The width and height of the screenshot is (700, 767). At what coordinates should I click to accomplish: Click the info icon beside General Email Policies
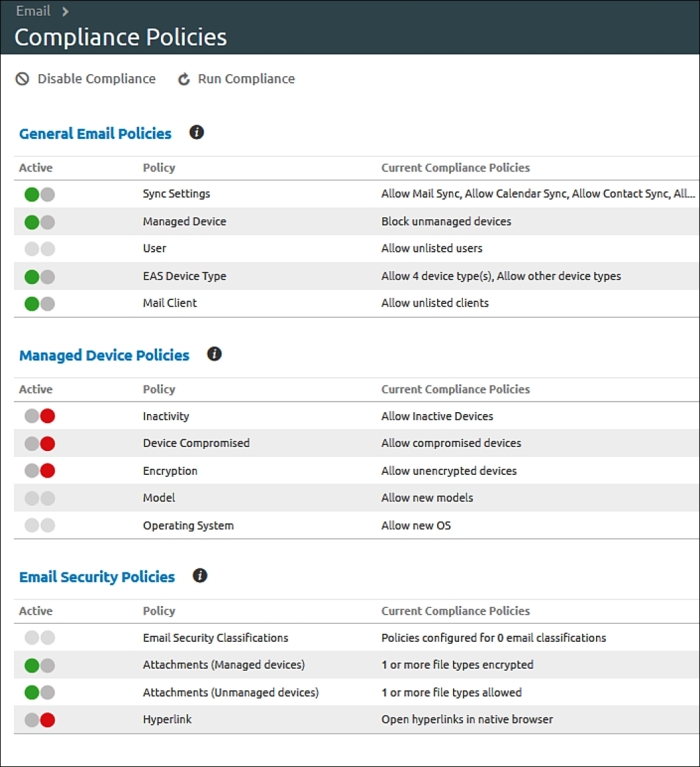click(x=197, y=133)
